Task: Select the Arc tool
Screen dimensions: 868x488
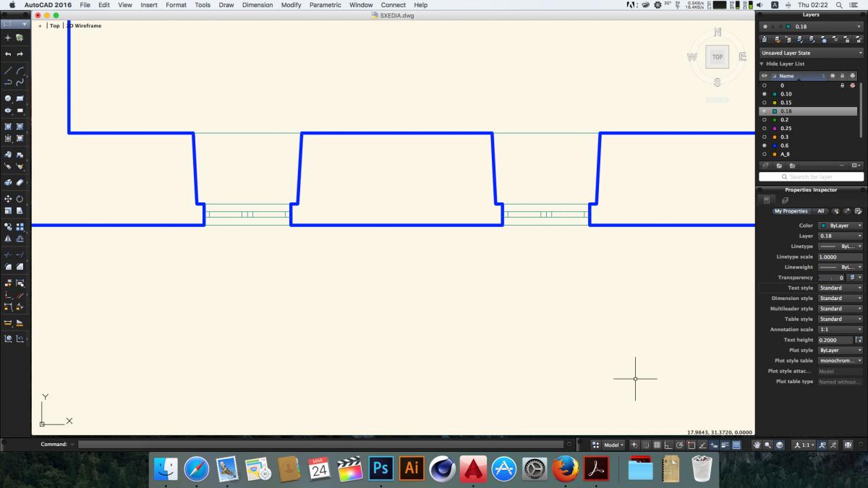Action: tap(20, 70)
